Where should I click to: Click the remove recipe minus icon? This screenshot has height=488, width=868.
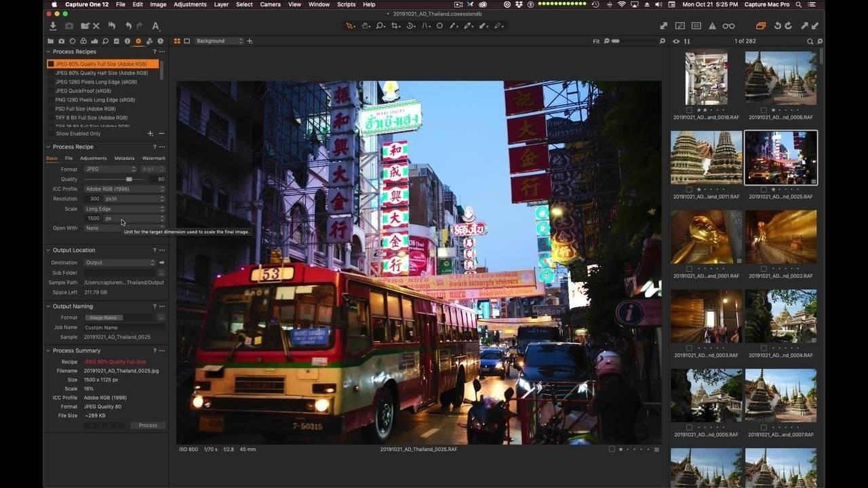click(161, 134)
